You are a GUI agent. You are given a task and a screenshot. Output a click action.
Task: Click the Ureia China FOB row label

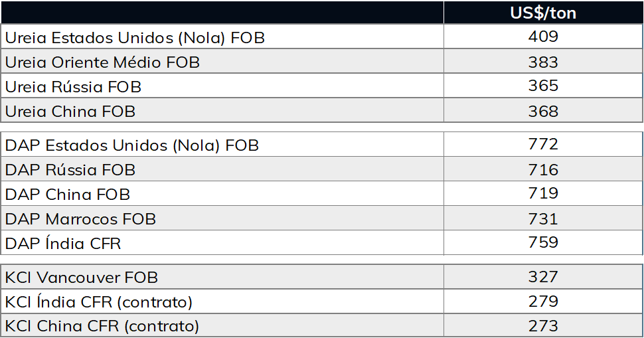(x=70, y=112)
